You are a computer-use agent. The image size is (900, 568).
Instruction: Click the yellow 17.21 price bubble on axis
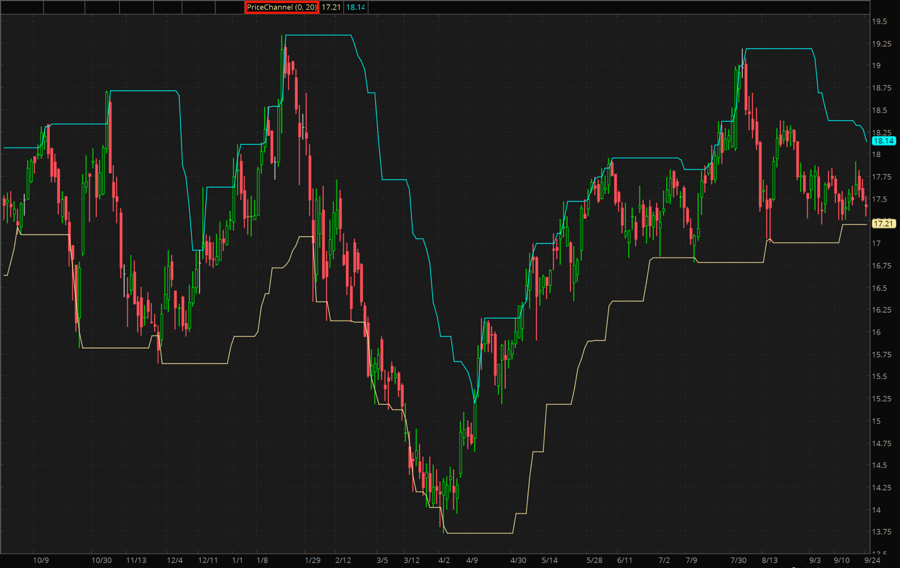pyautogui.click(x=883, y=223)
